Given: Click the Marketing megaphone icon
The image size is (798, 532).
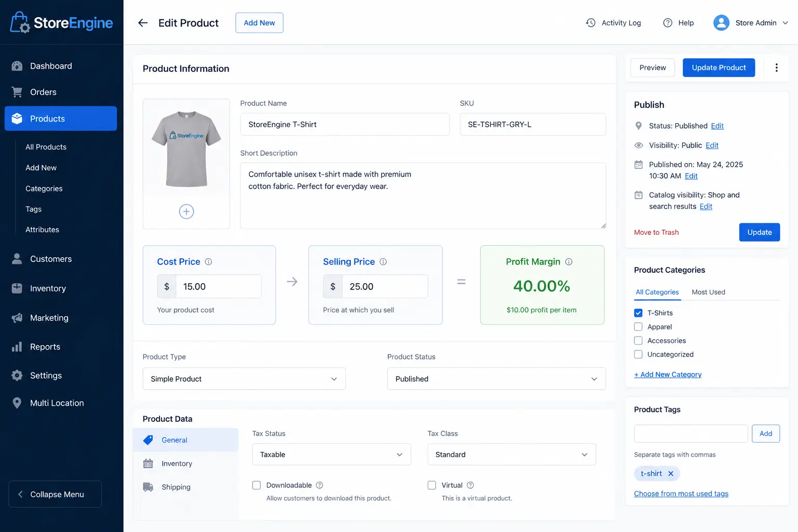Looking at the screenshot, I should 17,318.
